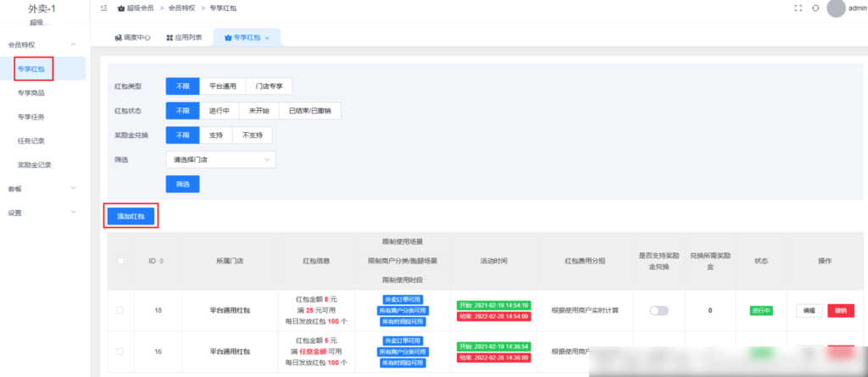Select 不限 for 奖励金兑换
This screenshot has height=377, width=868.
point(183,135)
